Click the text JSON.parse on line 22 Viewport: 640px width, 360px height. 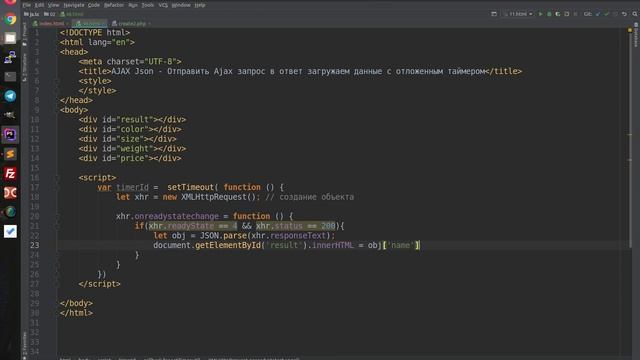(x=224, y=236)
